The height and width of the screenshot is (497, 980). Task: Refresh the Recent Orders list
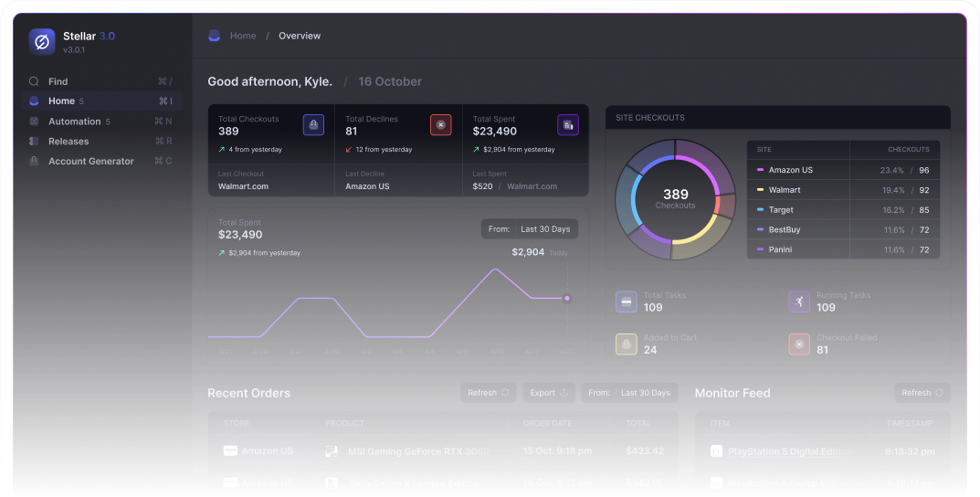(x=489, y=393)
